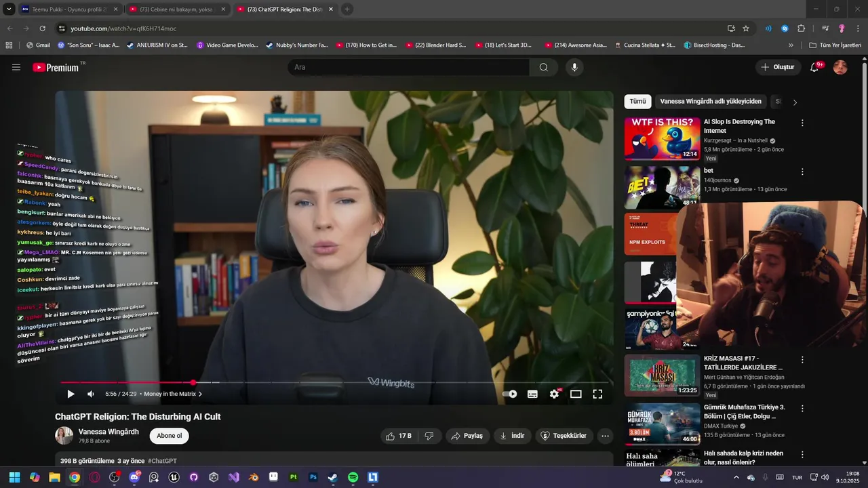Screen dimensions: 868x488
Task: Like the video with 17 B thumbs up
Action: click(399, 436)
